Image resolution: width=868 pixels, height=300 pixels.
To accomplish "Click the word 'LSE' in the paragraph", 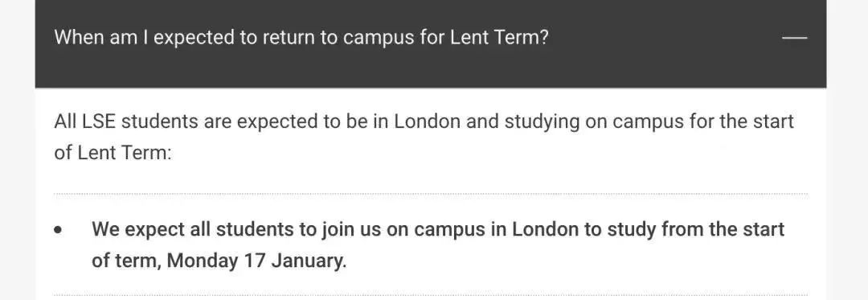I will [x=99, y=121].
